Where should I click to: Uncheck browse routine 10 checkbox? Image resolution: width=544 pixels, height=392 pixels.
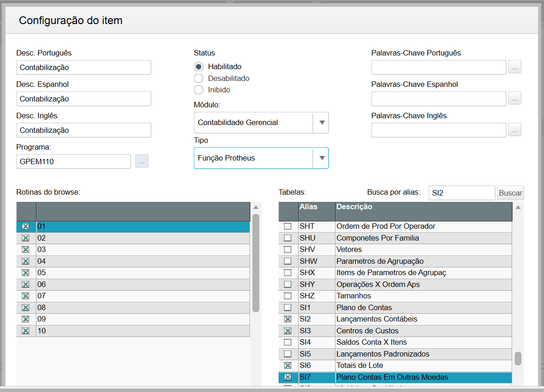(x=25, y=331)
